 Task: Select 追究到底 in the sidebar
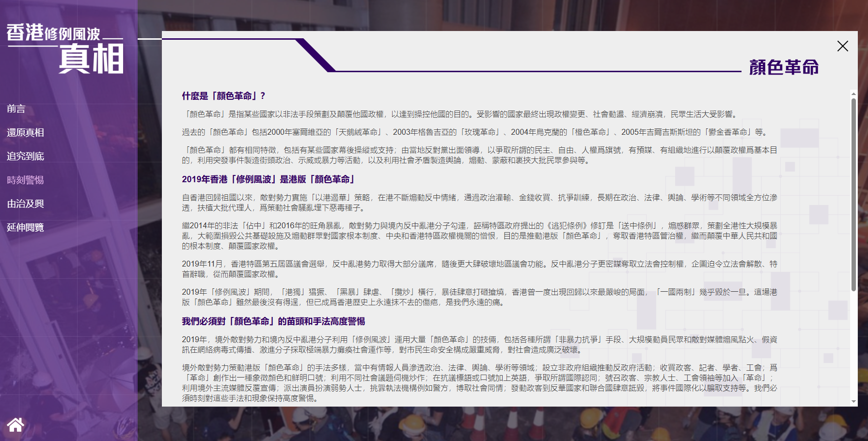click(25, 156)
